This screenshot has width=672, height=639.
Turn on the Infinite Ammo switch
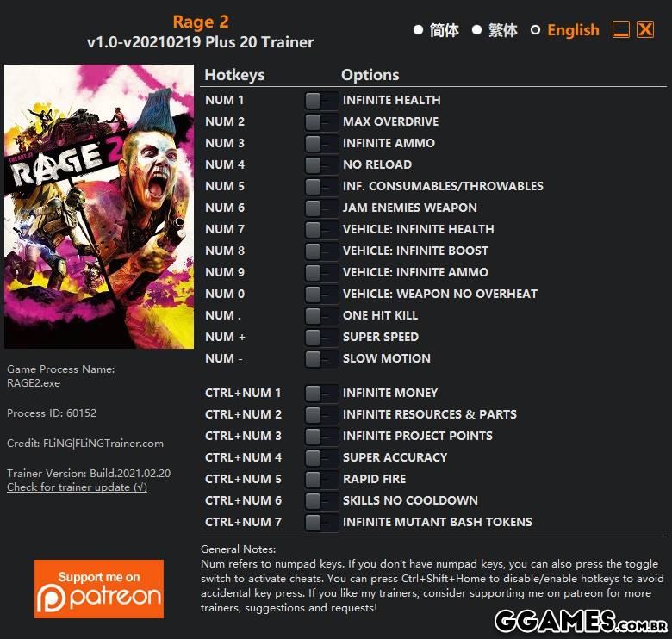pyautogui.click(x=321, y=144)
